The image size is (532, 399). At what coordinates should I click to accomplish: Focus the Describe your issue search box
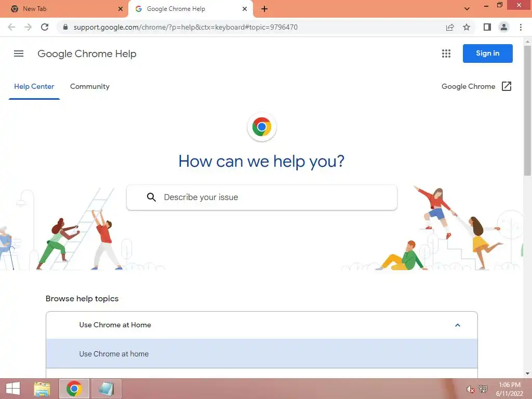[x=262, y=197]
